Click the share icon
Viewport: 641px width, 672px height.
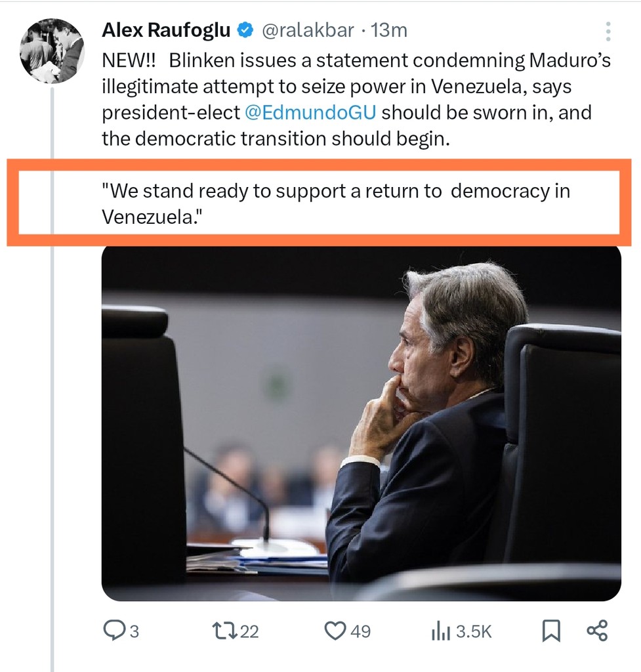[x=597, y=631]
